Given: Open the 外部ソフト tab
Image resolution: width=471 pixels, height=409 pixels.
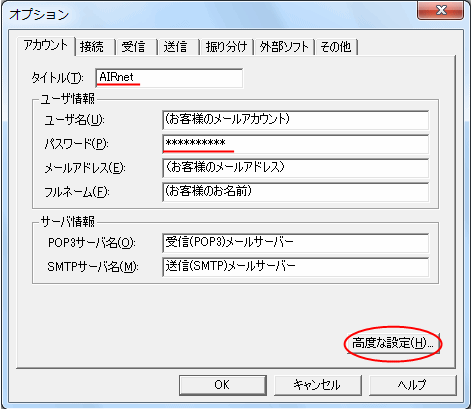Looking at the screenshot, I should click(284, 47).
